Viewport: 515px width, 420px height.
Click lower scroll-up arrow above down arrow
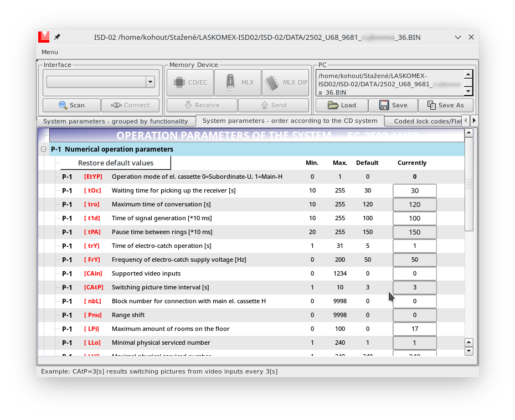[469, 343]
